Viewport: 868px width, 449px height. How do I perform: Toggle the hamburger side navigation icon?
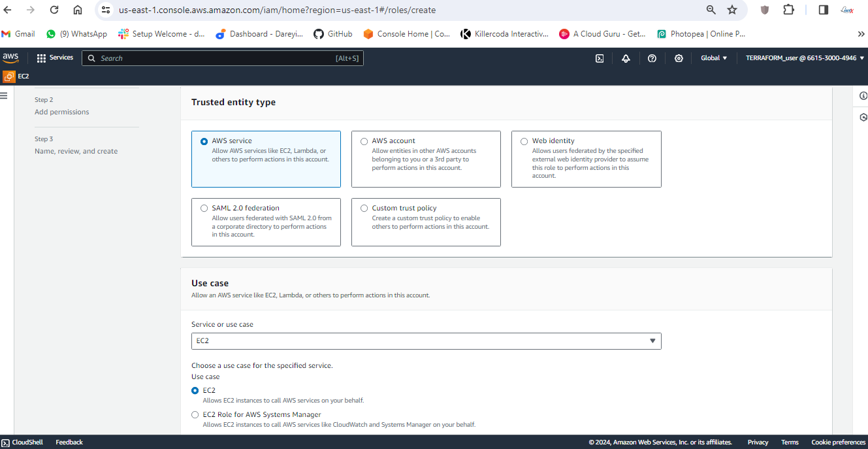click(4, 96)
